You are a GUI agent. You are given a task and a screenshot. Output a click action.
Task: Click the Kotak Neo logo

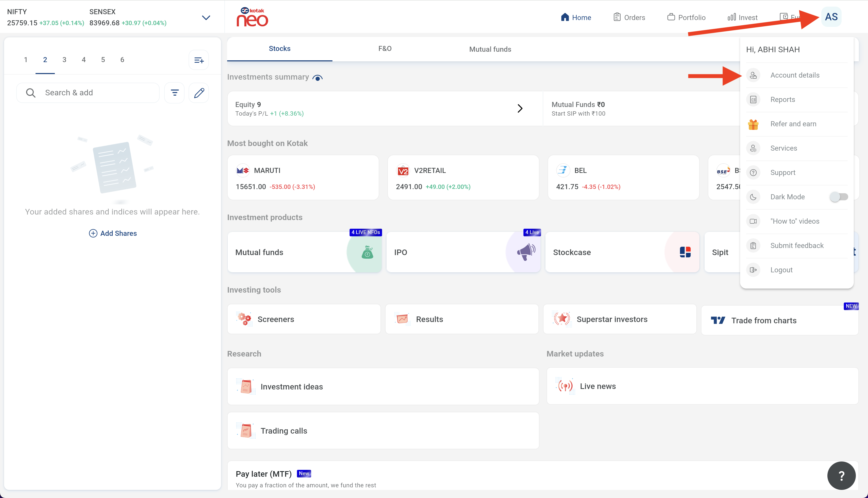pos(252,17)
